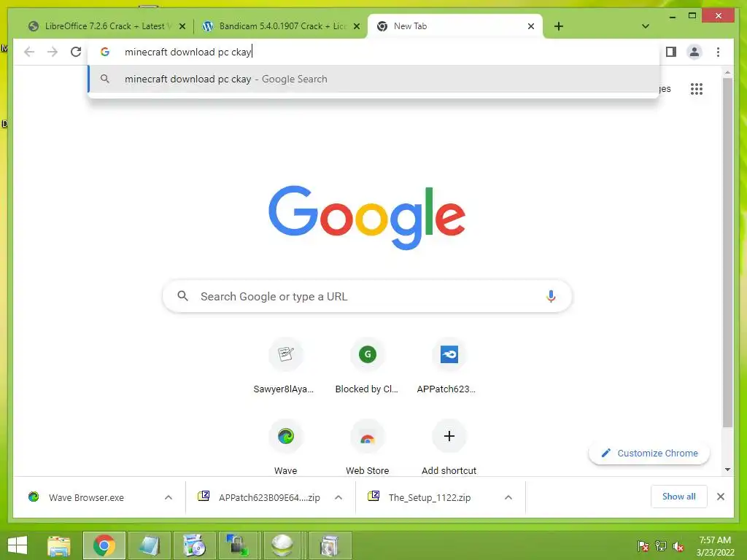Viewport: 747px width, 560px height.
Task: Open the Sawyer8lAya shortcut tile
Action: point(285,366)
